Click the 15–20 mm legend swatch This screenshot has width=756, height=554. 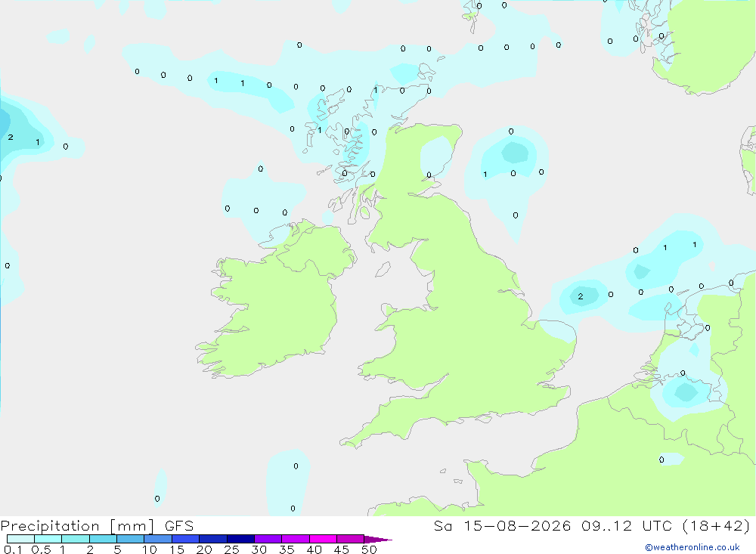185,539
